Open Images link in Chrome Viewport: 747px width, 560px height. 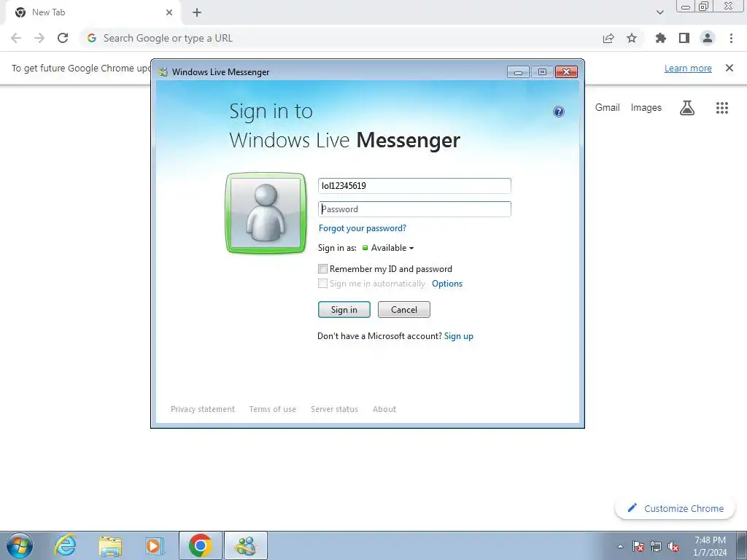646,108
